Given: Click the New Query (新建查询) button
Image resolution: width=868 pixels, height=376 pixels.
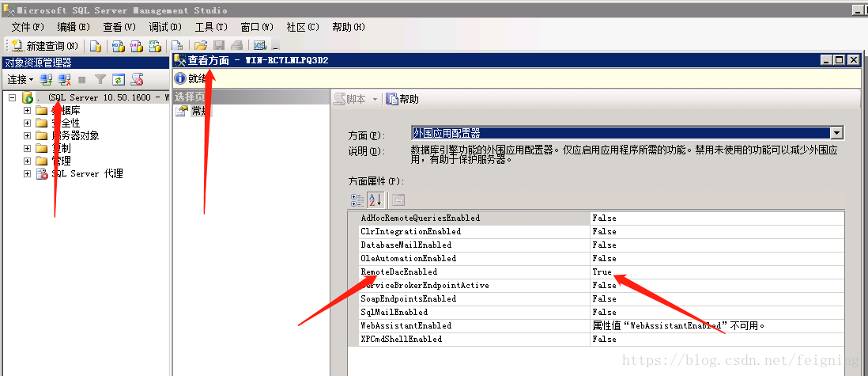Looking at the screenshot, I should pos(45,46).
